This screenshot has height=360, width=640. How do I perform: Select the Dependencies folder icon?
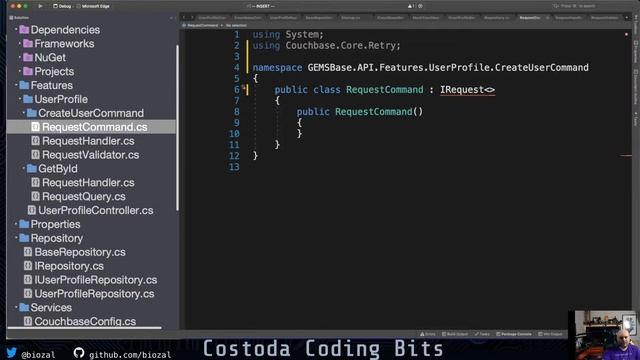click(x=24, y=29)
